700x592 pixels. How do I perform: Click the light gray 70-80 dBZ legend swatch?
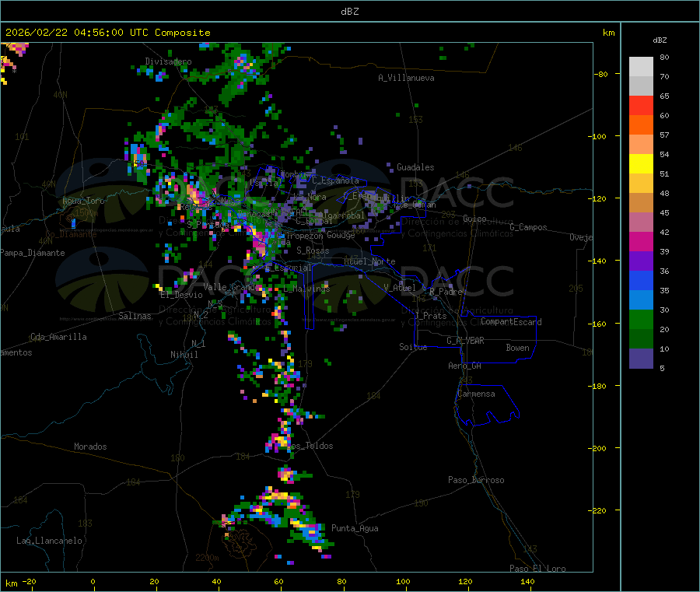click(641, 67)
